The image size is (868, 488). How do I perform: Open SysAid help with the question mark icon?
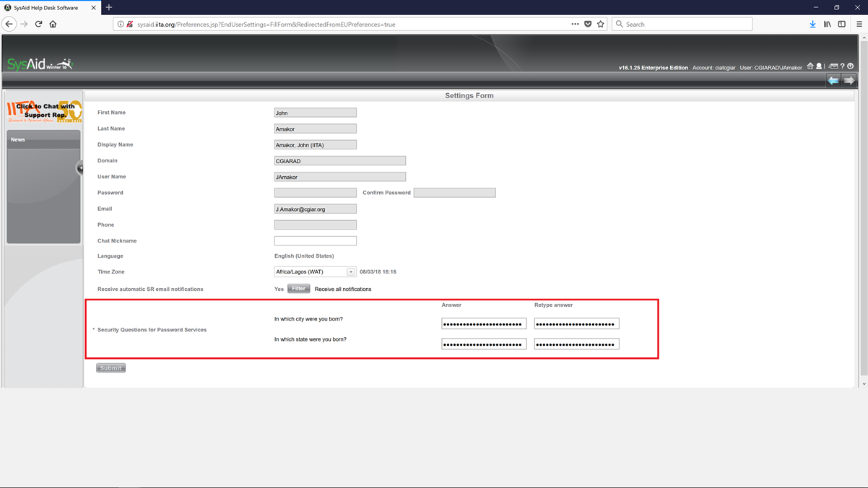(x=843, y=66)
